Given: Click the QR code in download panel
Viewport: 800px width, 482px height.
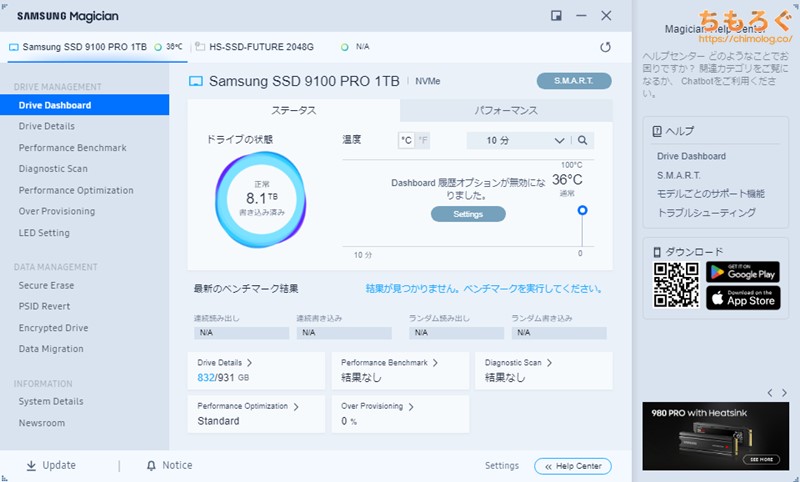Looking at the screenshot, I should click(x=676, y=285).
